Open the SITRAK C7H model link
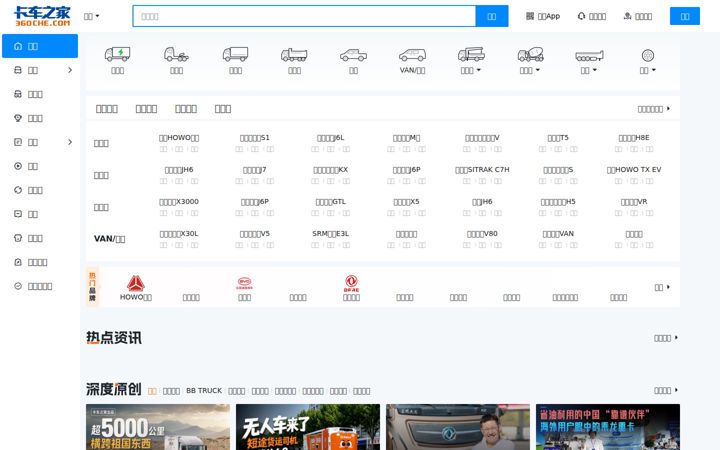The image size is (720, 450). [482, 170]
